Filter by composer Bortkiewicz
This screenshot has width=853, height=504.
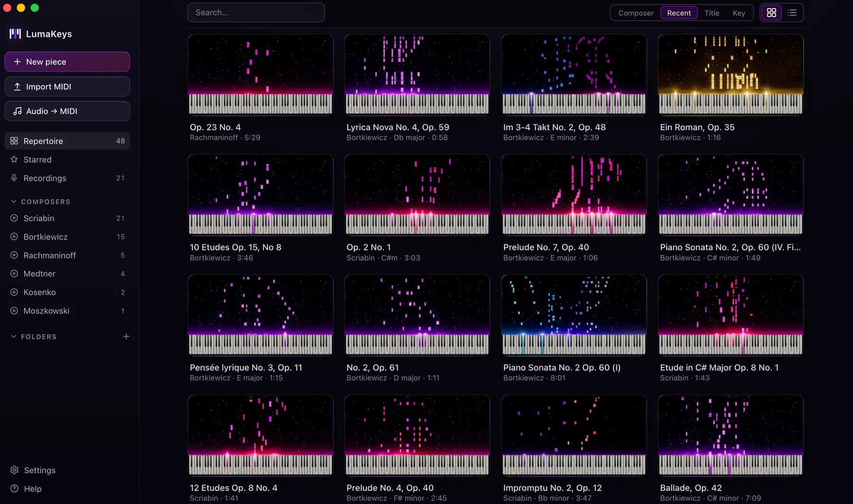(x=67, y=236)
